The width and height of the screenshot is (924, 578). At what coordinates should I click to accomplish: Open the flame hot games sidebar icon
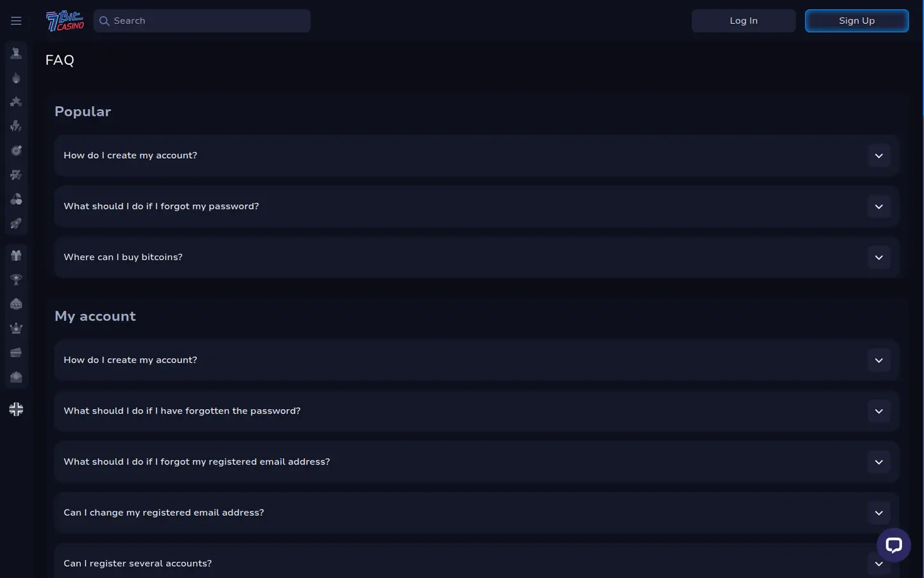point(16,78)
